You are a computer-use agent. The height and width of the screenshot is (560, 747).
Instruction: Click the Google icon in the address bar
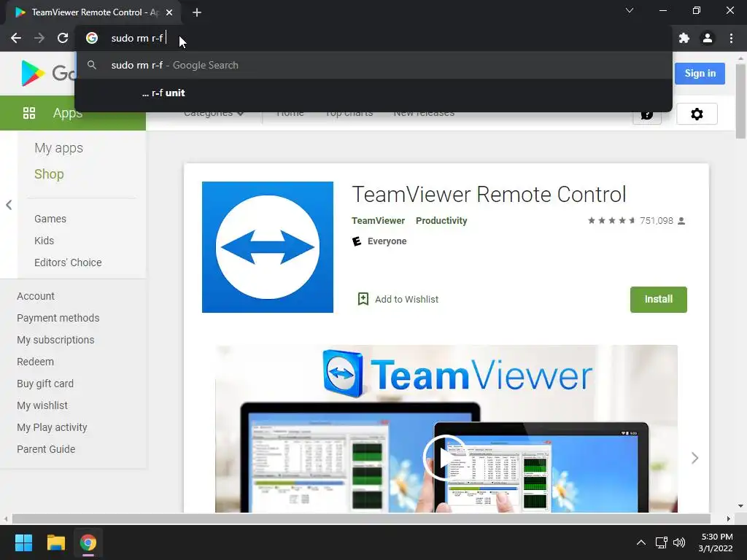click(92, 38)
